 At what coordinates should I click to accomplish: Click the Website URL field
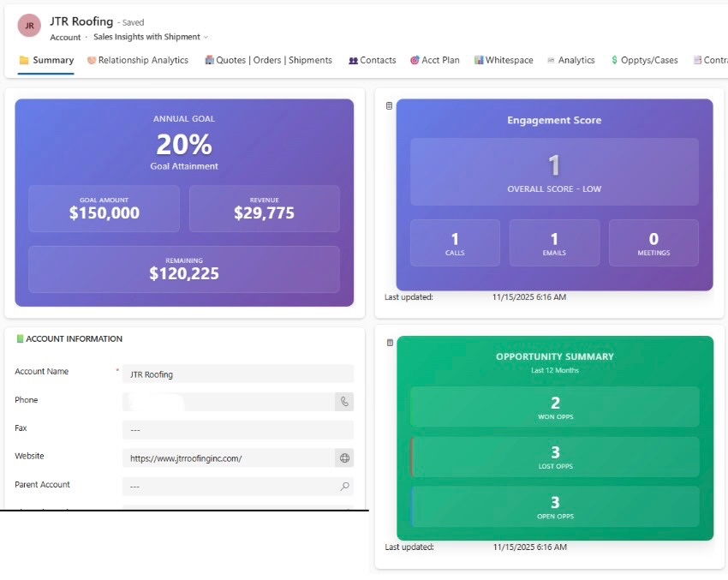click(x=229, y=458)
